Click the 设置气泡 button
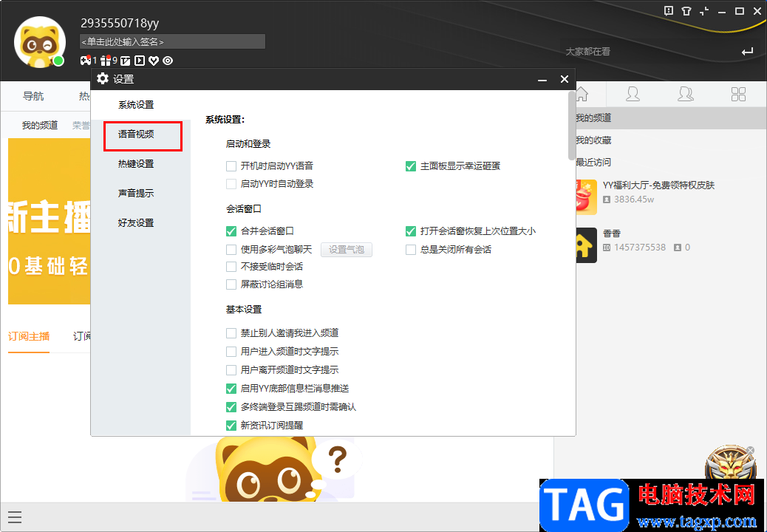 (x=347, y=250)
